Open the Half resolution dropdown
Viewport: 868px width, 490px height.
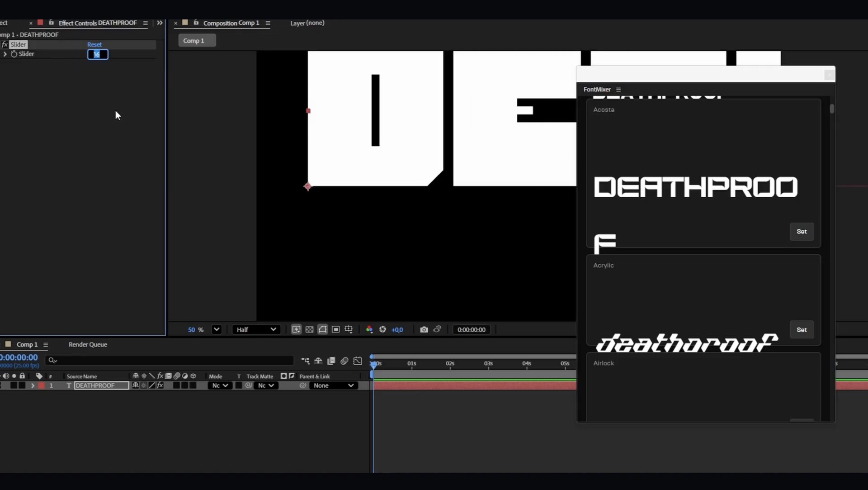[x=256, y=329]
